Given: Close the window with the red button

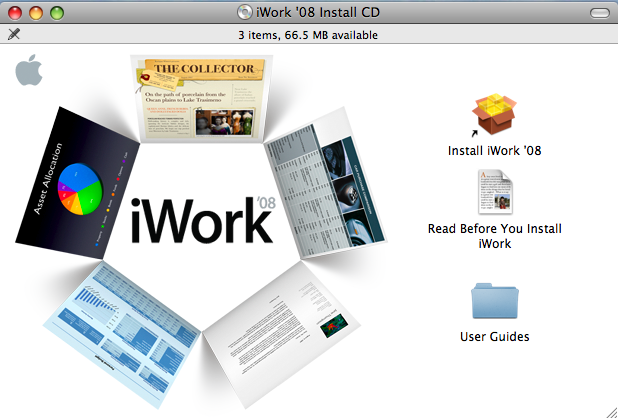Looking at the screenshot, I should coord(15,13).
